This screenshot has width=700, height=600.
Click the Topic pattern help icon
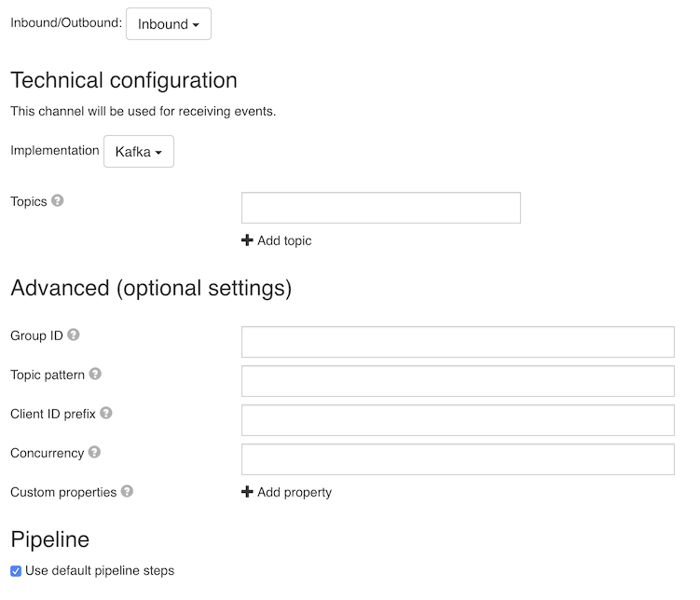click(x=95, y=374)
